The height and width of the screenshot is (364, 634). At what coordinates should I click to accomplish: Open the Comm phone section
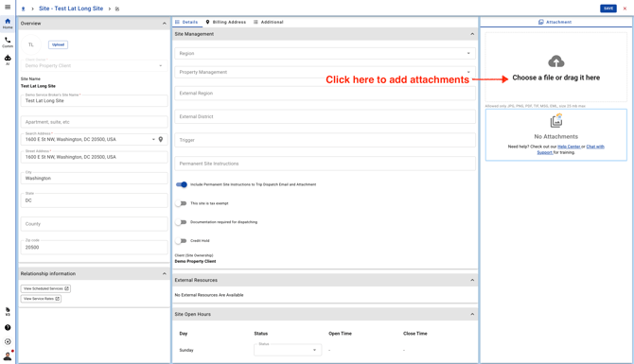point(8,42)
